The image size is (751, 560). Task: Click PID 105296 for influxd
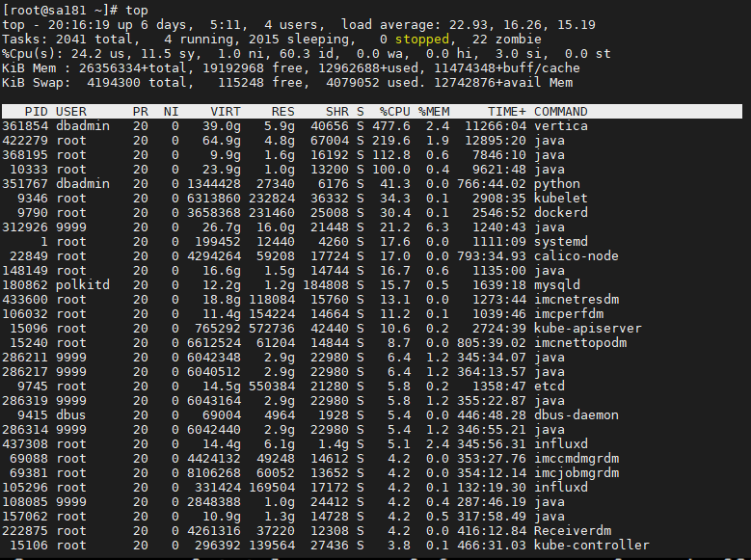pos(25,487)
